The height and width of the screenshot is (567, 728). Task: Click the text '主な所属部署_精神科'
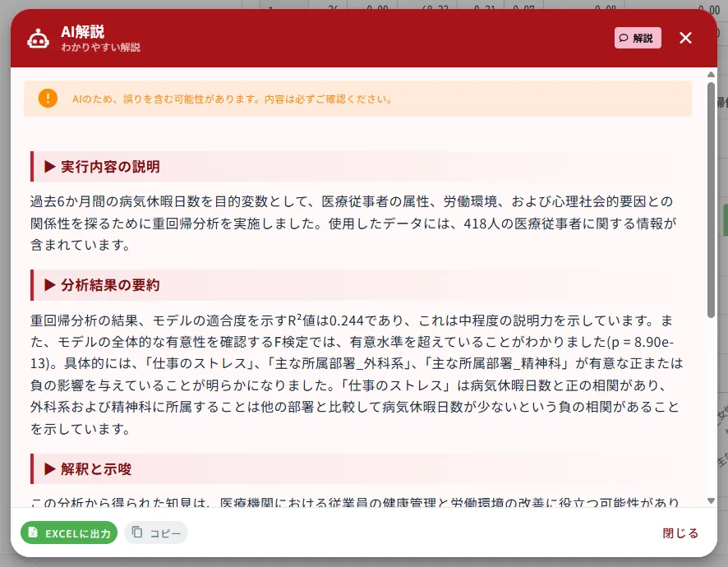496,363
